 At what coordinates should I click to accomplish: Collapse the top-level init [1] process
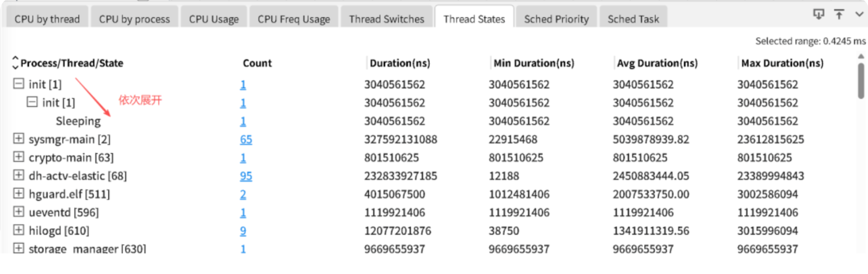pyautogui.click(x=18, y=84)
